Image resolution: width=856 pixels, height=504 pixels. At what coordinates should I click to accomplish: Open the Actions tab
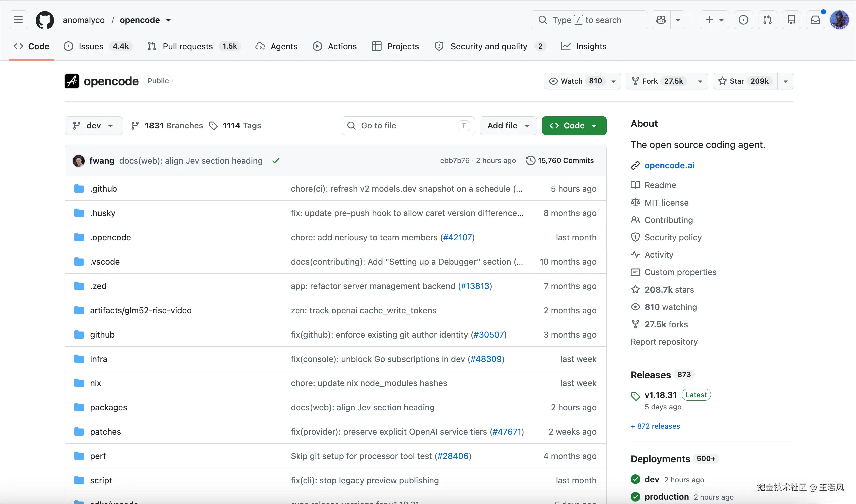[335, 46]
